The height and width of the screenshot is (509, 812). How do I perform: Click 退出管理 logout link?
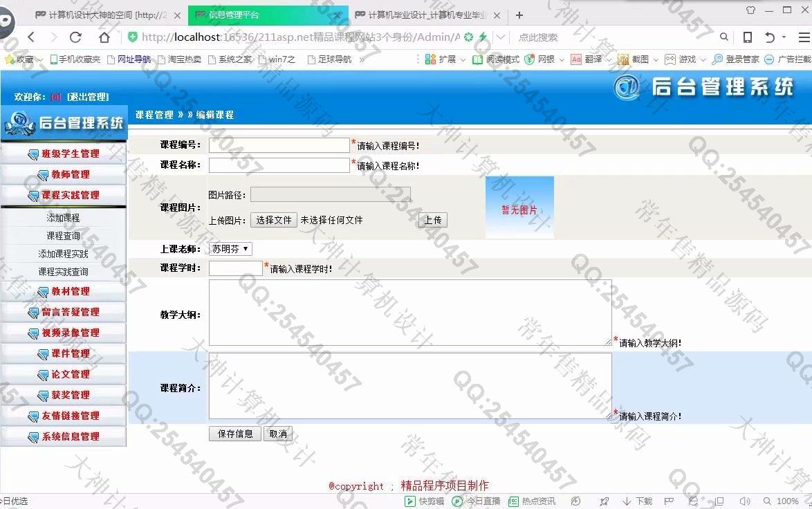coord(88,97)
